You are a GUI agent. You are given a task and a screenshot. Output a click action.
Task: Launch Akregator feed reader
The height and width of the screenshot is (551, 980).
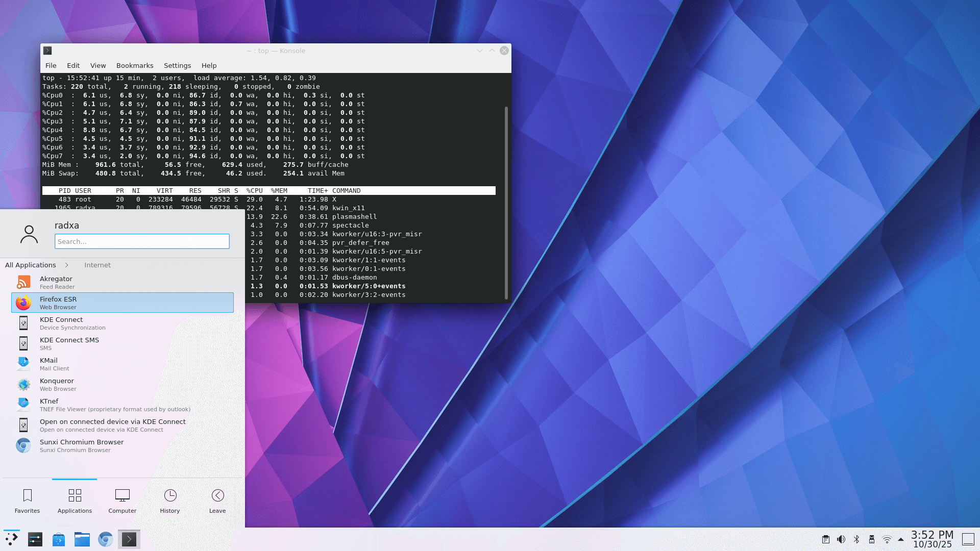click(x=56, y=282)
